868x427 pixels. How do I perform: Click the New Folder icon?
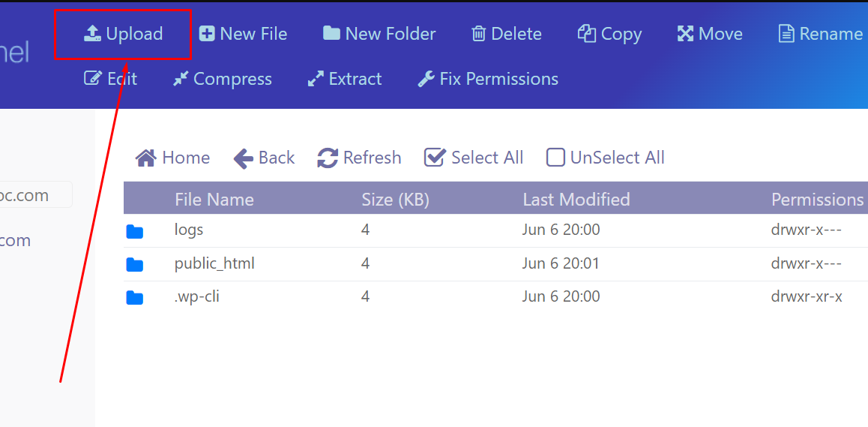331,33
